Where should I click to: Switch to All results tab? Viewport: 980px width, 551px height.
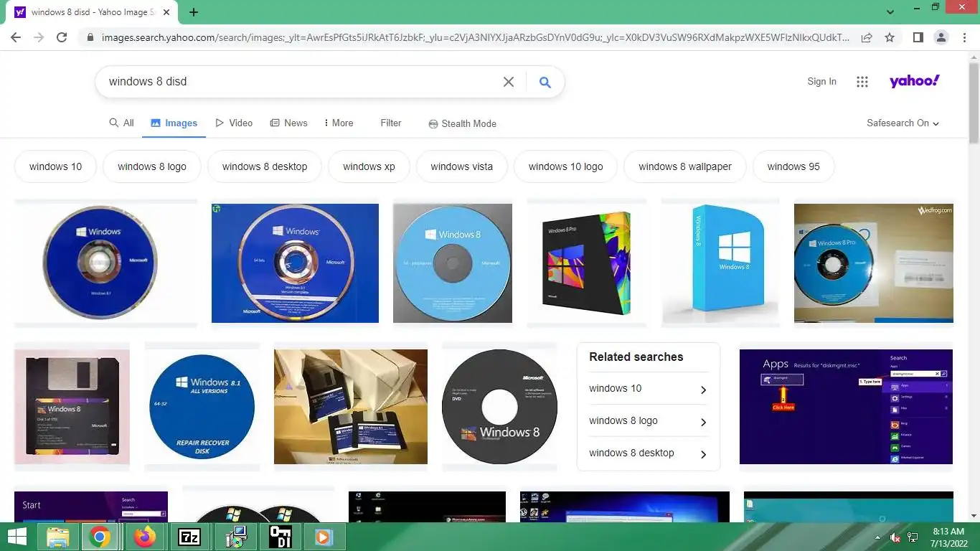click(x=121, y=123)
